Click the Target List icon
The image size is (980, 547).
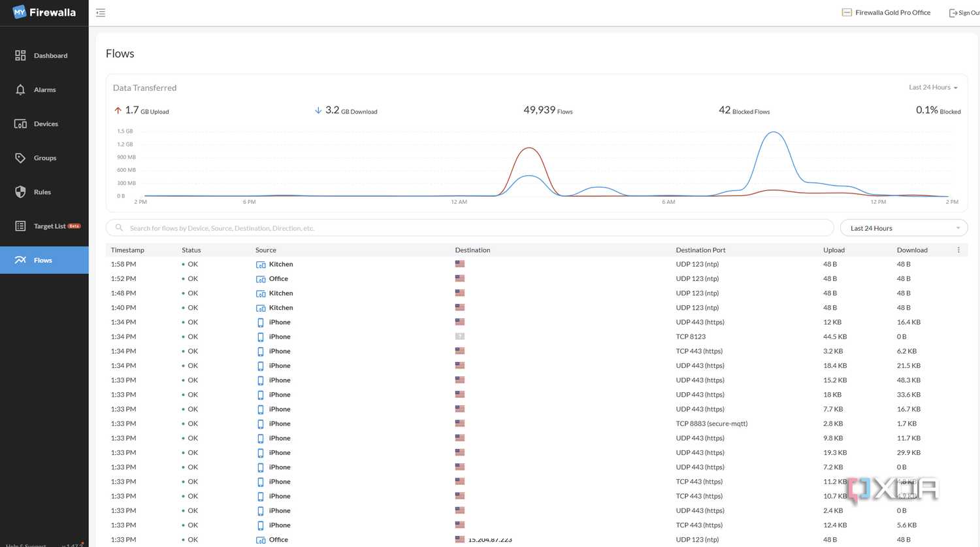click(20, 226)
